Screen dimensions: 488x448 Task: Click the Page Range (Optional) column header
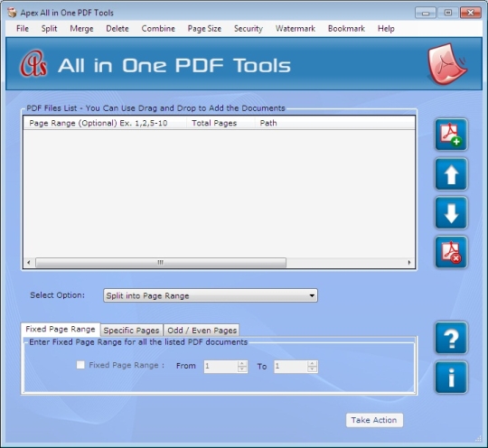pyautogui.click(x=105, y=123)
